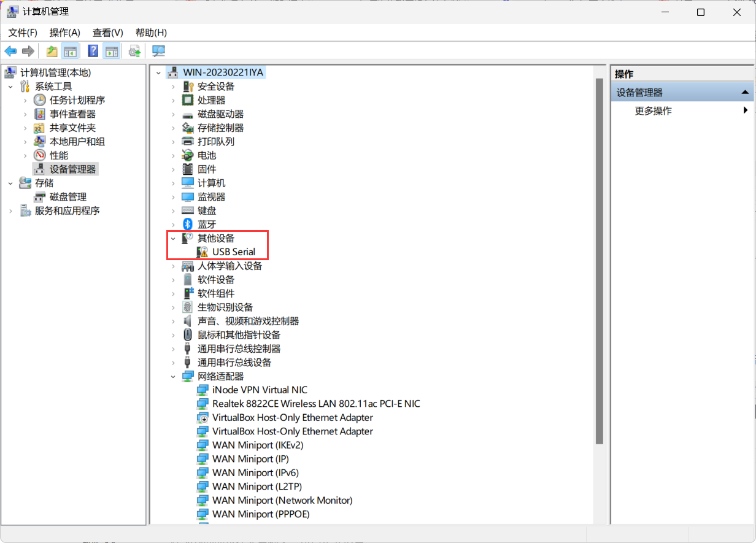Expand the 更多操作 submenu arrow

[746, 110]
